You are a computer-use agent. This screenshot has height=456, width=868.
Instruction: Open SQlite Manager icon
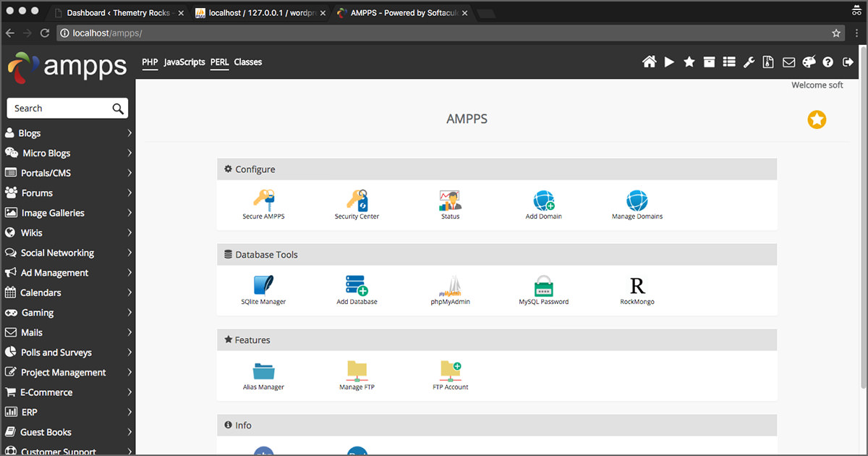click(263, 286)
